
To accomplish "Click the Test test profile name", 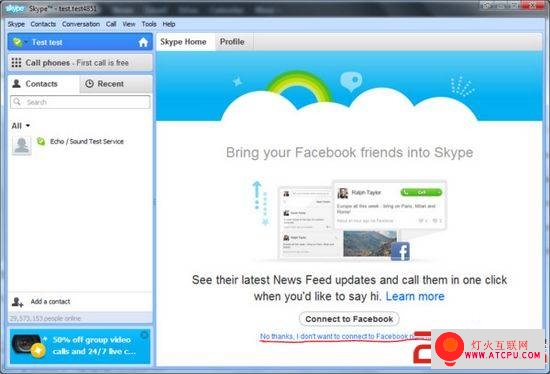I will (x=47, y=42).
